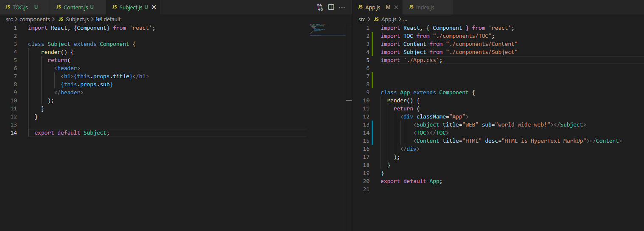Open More Actions ellipsis menu
Viewport: 644px width, 231px height.
(x=342, y=7)
